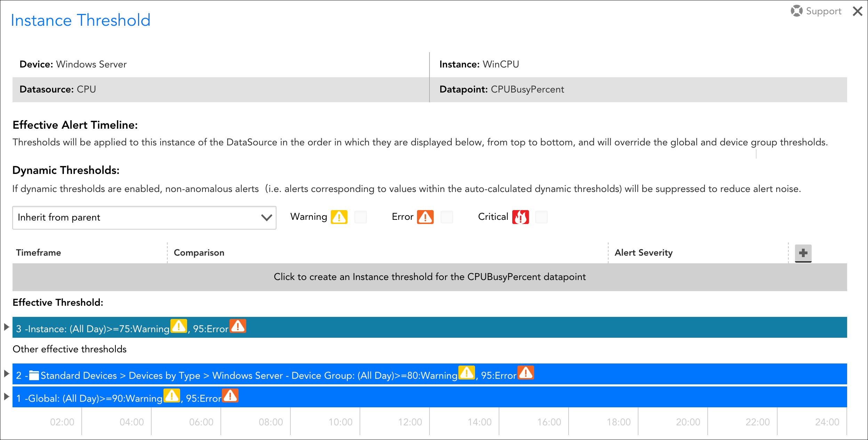Image resolution: width=868 pixels, height=440 pixels.
Task: Expand the Instance threshold row arrow
Action: point(6,327)
